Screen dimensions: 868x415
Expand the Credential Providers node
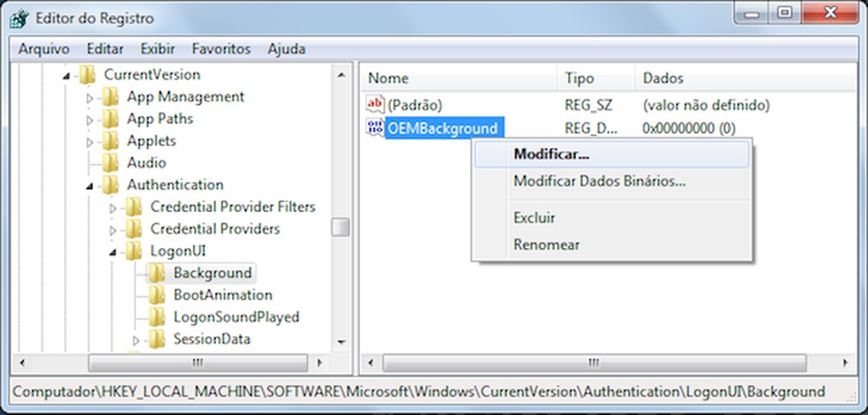tap(113, 230)
